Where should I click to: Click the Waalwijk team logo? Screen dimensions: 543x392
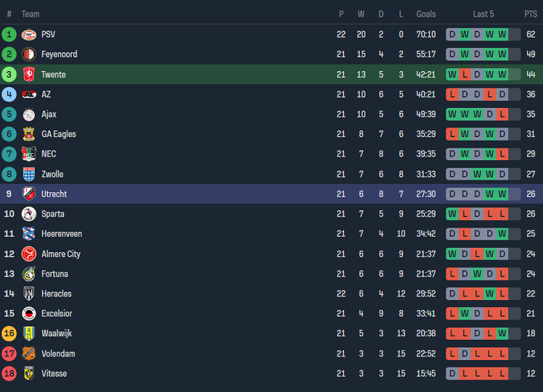click(x=29, y=334)
